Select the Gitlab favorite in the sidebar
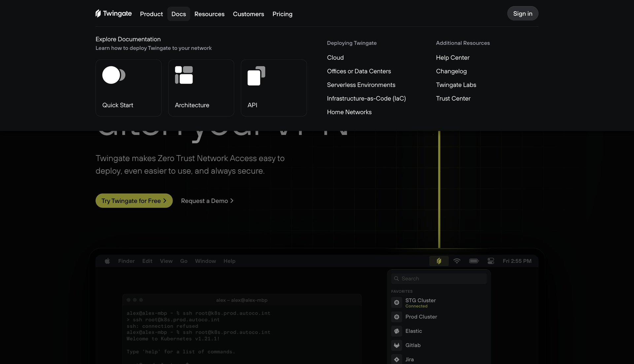Viewport: 634px width, 364px height. 413,345
